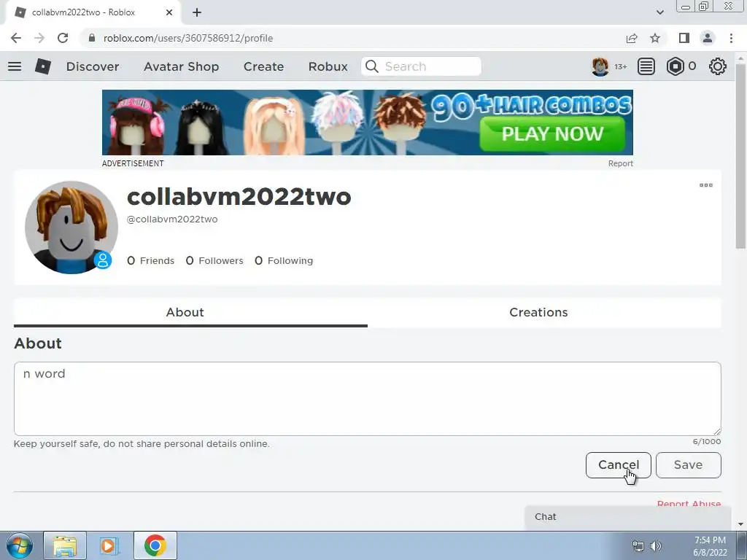
Task: View the 0 Friends list
Action: [x=150, y=260]
